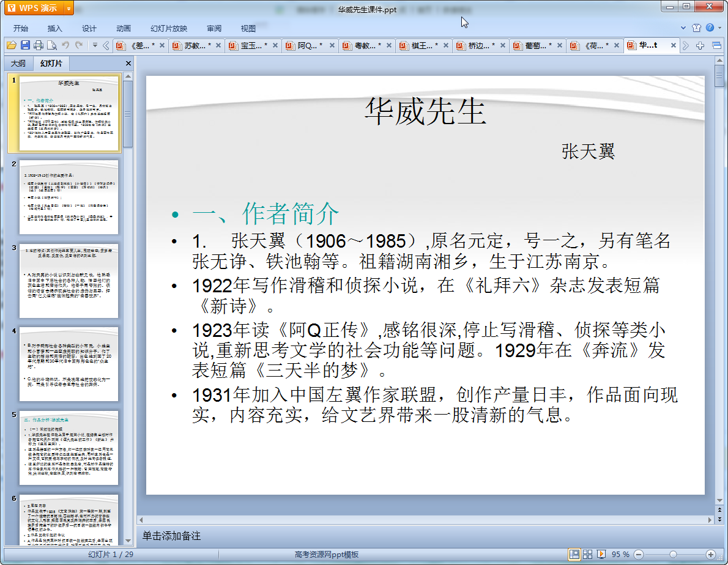Redo the last undone action
The width and height of the screenshot is (728, 565).
point(79,45)
